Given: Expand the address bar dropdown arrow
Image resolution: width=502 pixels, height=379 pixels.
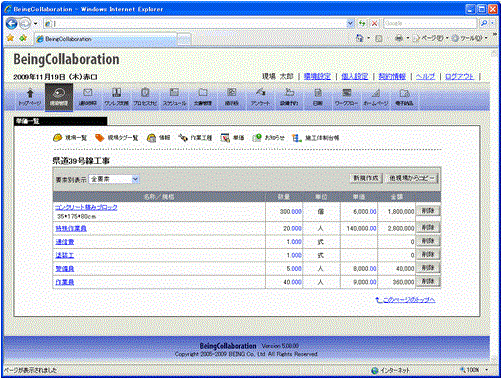Looking at the screenshot, I should (x=350, y=23).
